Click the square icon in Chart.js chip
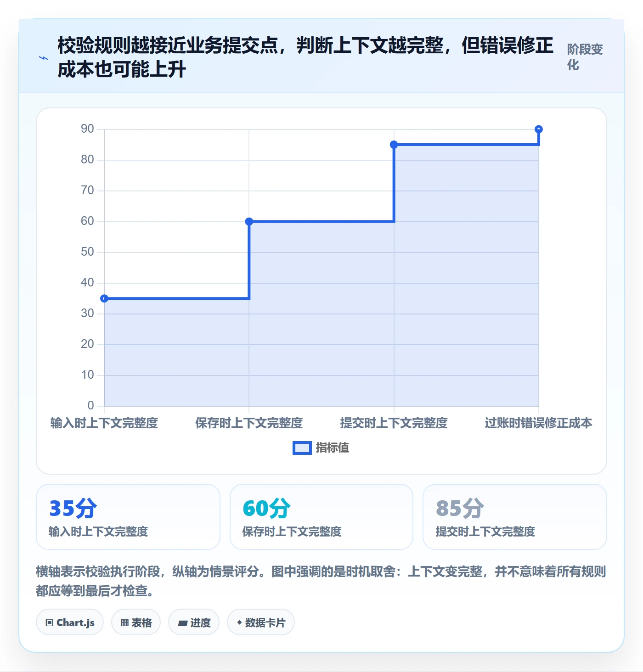 pyautogui.click(x=50, y=623)
